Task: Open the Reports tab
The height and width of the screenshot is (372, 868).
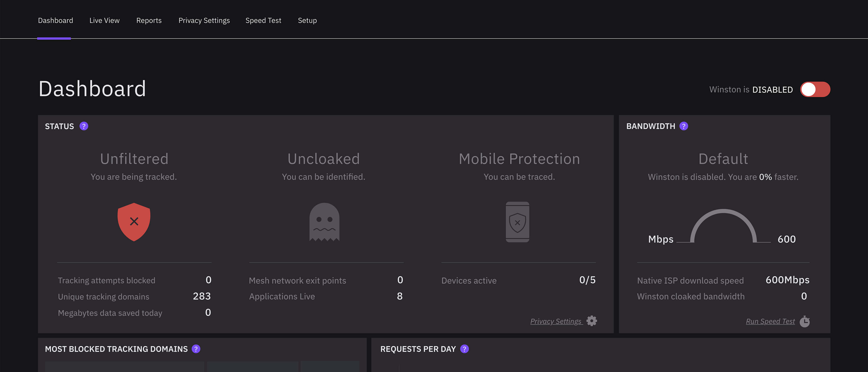Action: [149, 21]
